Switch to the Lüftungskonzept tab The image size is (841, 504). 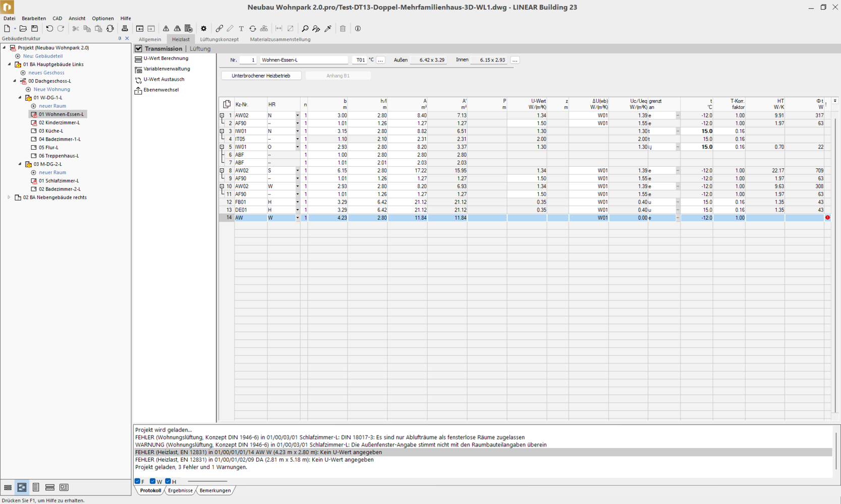tap(219, 39)
